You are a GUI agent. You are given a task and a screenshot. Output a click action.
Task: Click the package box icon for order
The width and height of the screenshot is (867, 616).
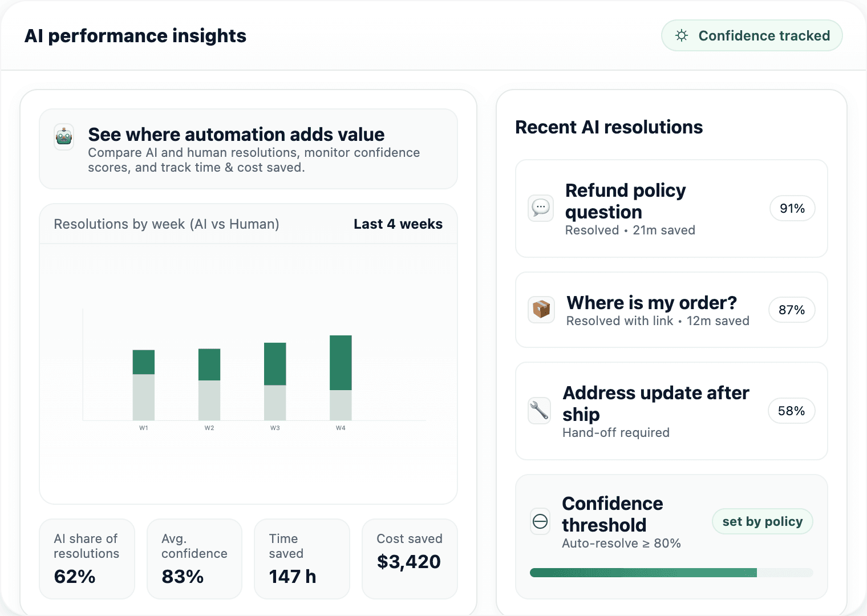pyautogui.click(x=541, y=310)
